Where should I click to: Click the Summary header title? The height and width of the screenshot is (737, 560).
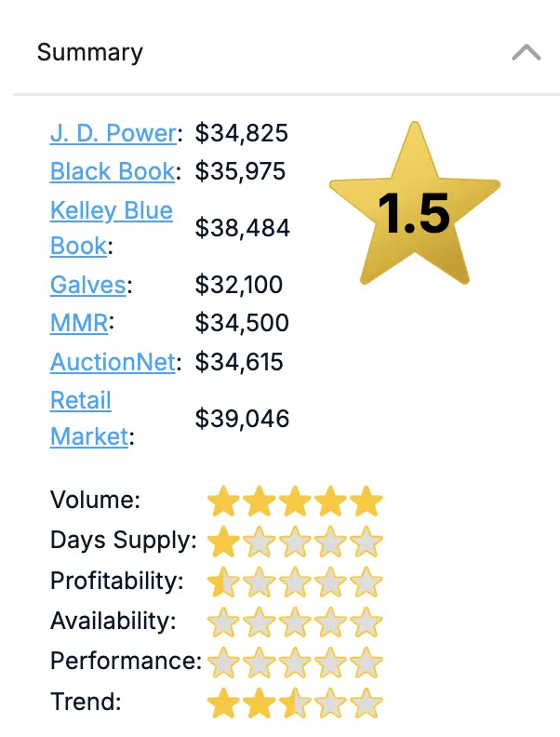(89, 52)
